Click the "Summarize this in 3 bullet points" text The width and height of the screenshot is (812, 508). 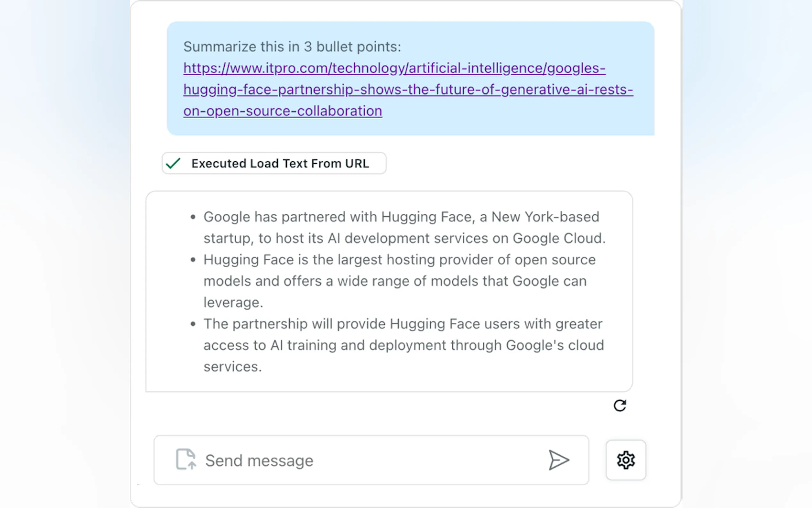(x=292, y=47)
